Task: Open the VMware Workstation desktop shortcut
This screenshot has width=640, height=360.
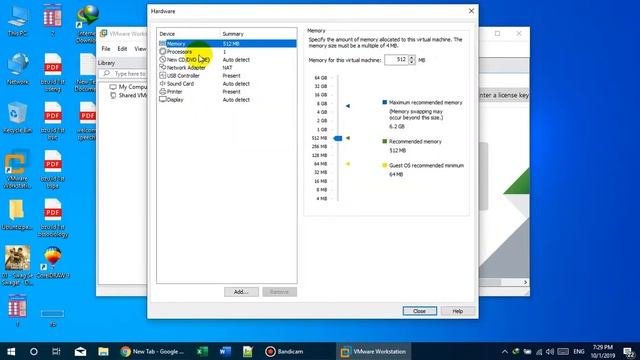Action: 17,169
